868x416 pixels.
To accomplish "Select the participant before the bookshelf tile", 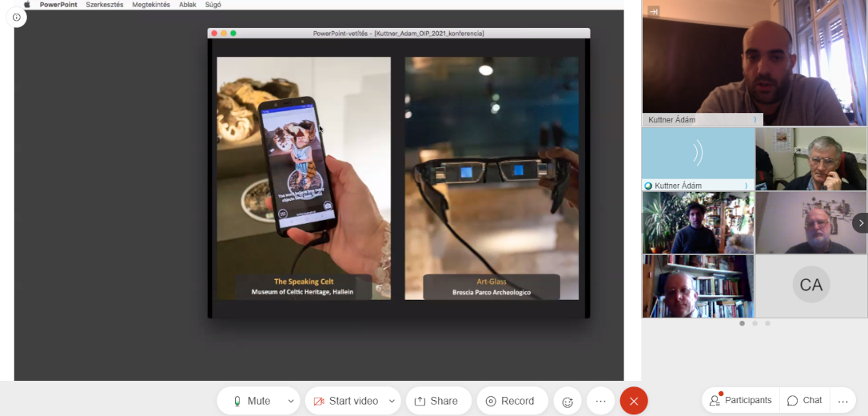I will [698, 286].
